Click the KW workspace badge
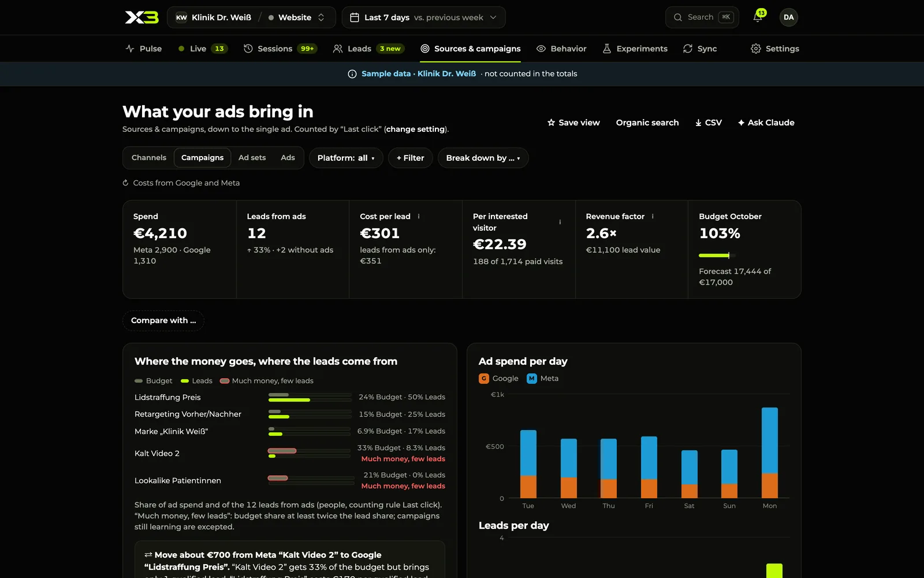This screenshot has height=578, width=924. point(181,17)
